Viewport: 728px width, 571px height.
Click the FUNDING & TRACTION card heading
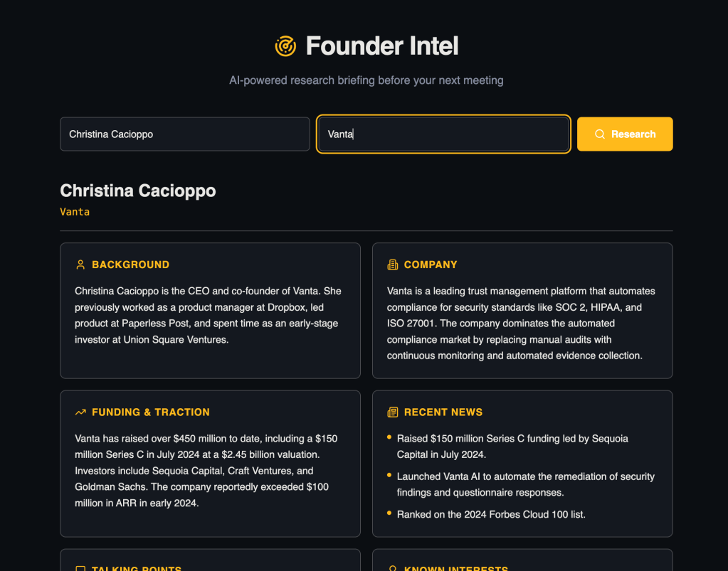click(150, 412)
